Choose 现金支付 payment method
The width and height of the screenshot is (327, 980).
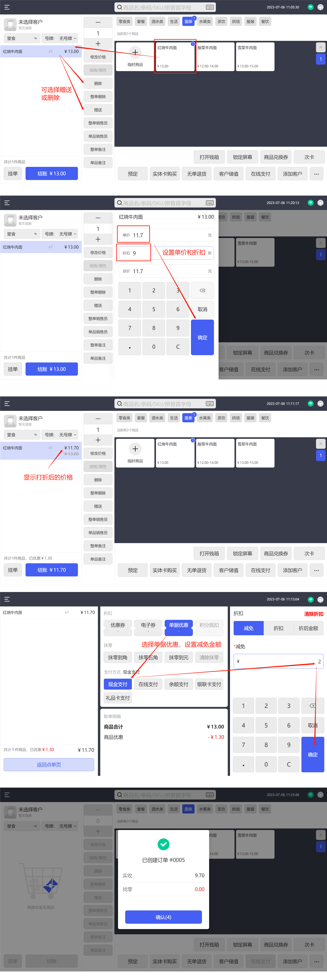(118, 684)
